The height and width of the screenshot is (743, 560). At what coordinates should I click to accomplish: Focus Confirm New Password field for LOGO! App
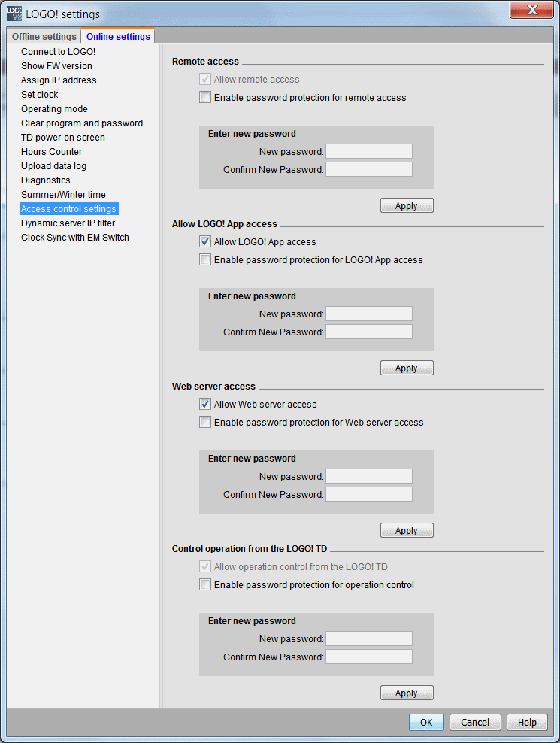[369, 332]
